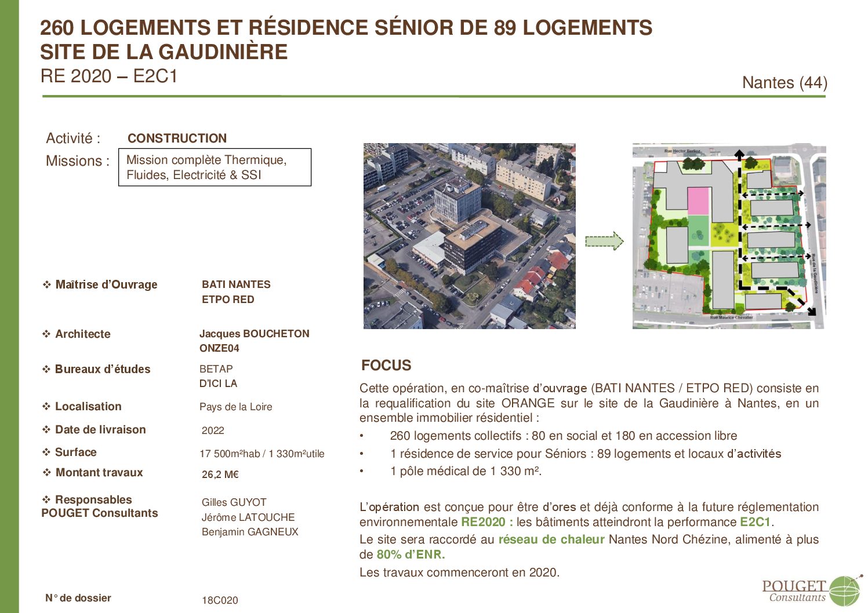Click the FOCUS section heading
868x613 pixels.
[x=386, y=366]
